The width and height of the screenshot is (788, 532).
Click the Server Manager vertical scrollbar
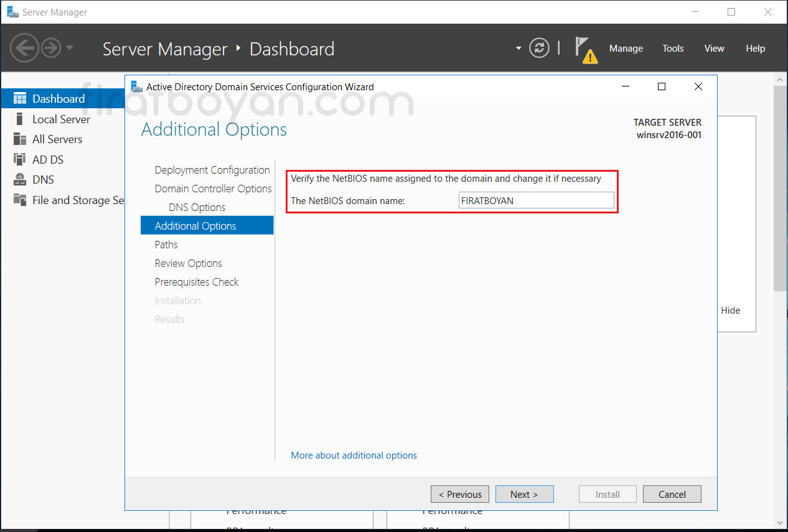[x=781, y=188]
